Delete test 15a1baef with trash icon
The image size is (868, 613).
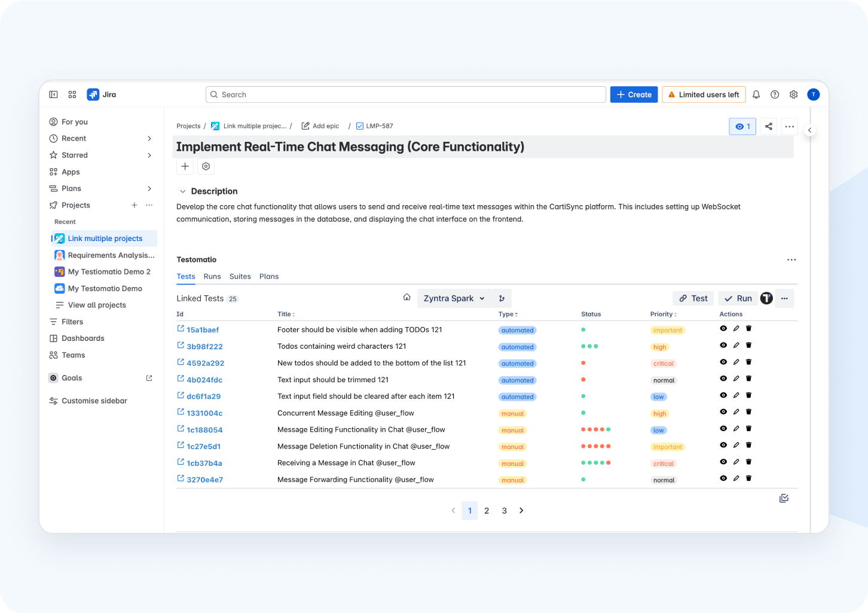(748, 328)
